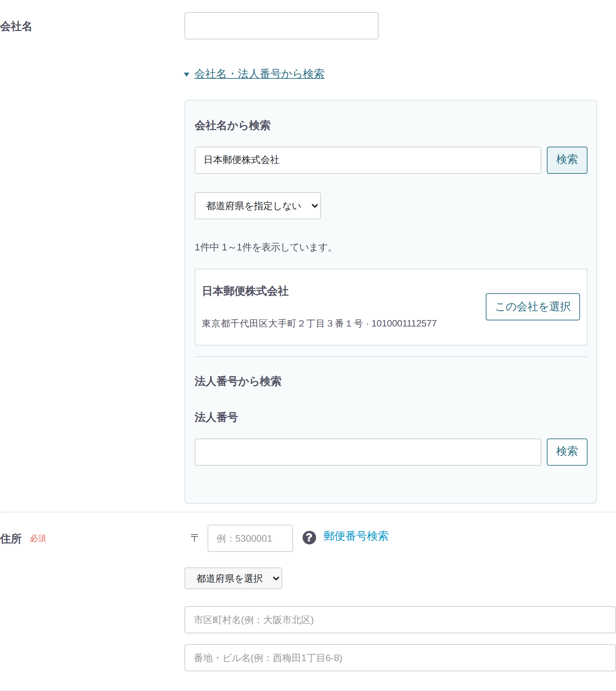The height and width of the screenshot is (691, 616).
Task: Click the 必須 required label next to 住所
Action: point(38,538)
